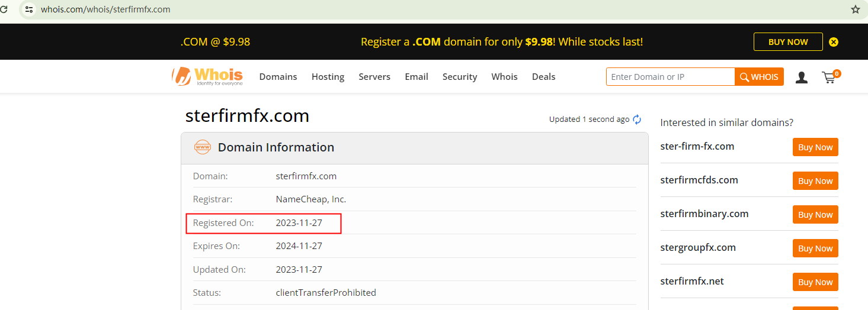Image resolution: width=868 pixels, height=310 pixels.
Task: Click the 'Register a .COM domain' banner message
Action: pyautogui.click(x=502, y=42)
